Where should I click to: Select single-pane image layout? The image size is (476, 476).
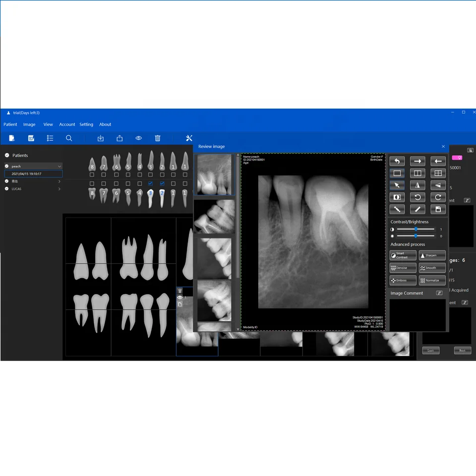tap(397, 173)
